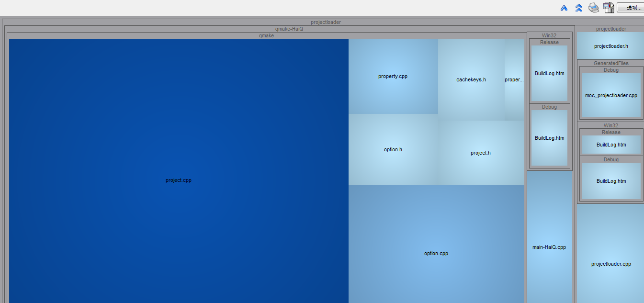Click the qmake folder header
This screenshot has width=644, height=303.
click(266, 35)
